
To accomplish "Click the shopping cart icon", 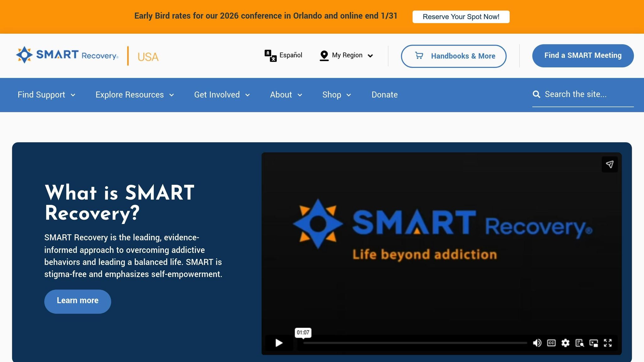I will point(419,56).
